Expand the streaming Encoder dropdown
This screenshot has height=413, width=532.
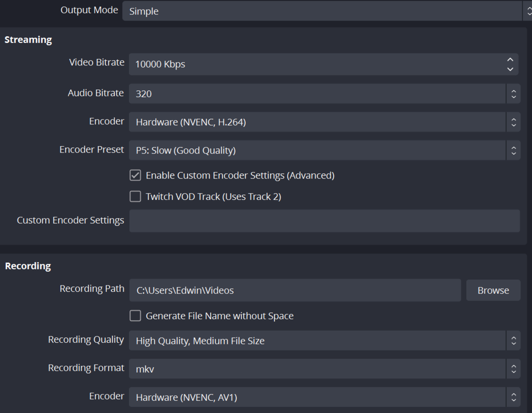pyautogui.click(x=317, y=122)
